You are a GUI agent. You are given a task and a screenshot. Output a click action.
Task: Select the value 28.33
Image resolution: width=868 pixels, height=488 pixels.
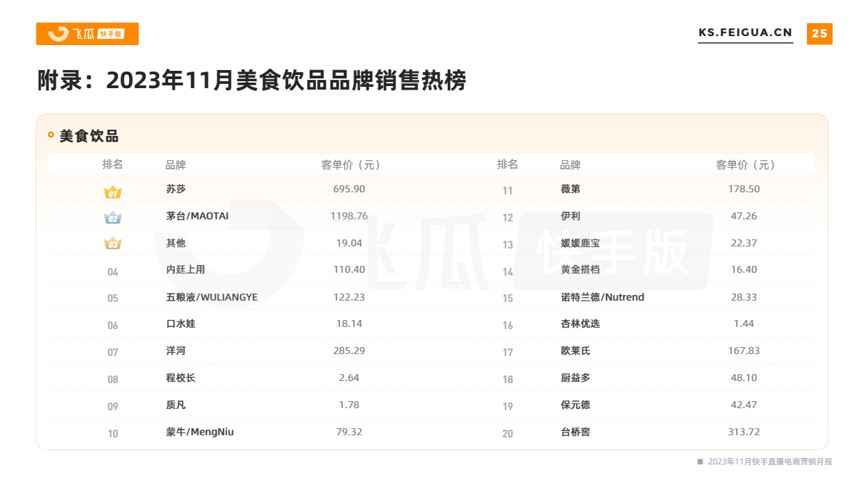click(x=744, y=296)
